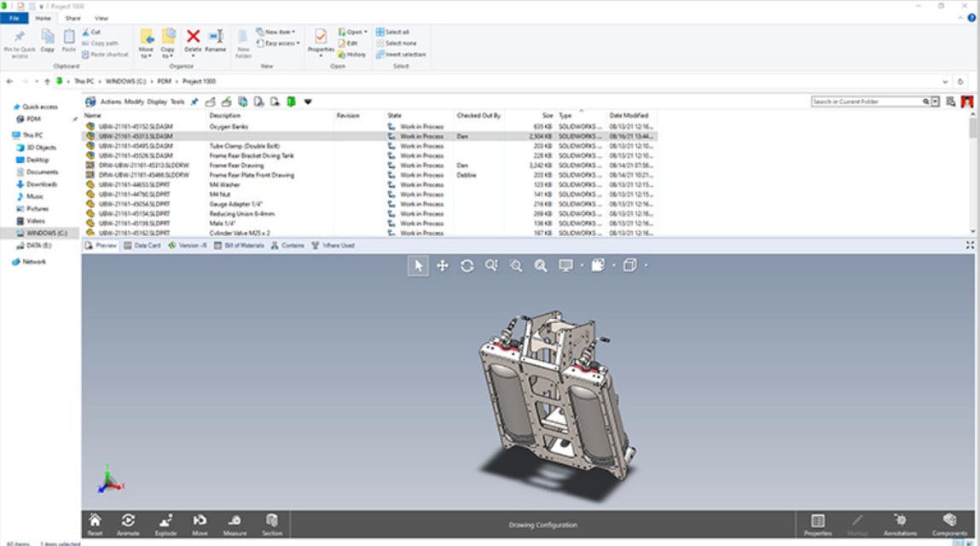Open the File menu

tap(14, 18)
